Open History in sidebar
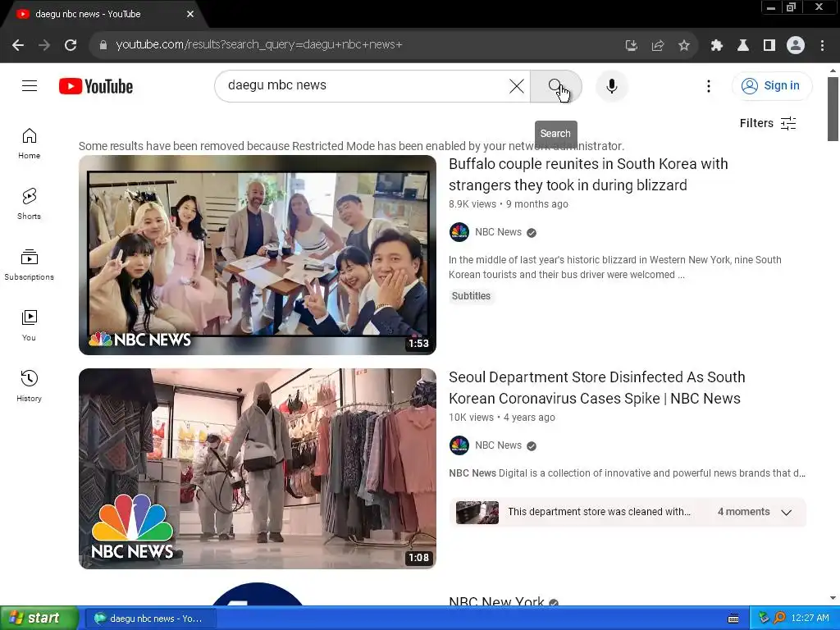Screen dimensions: 840x630 pyautogui.click(x=29, y=386)
